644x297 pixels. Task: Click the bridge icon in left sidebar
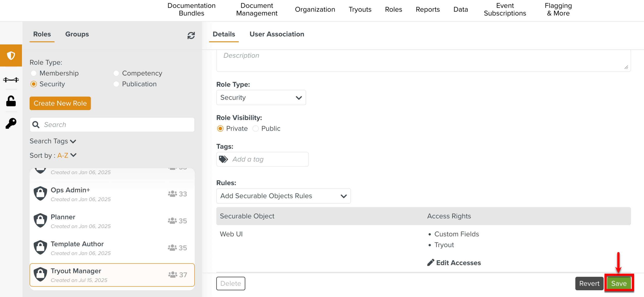click(x=11, y=80)
